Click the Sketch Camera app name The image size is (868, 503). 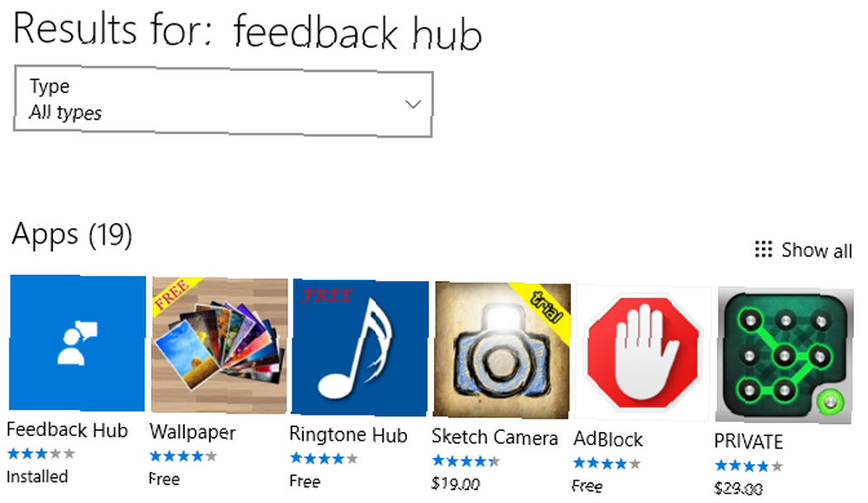495,437
